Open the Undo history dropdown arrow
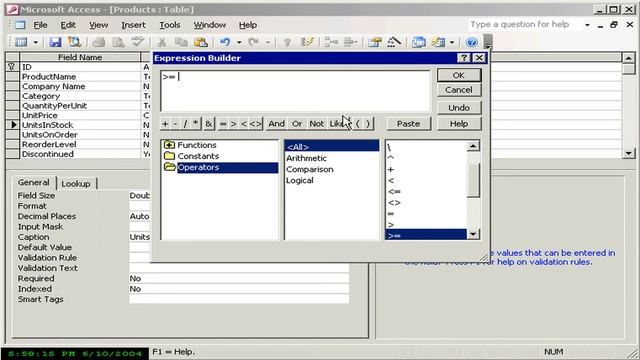 [239, 42]
